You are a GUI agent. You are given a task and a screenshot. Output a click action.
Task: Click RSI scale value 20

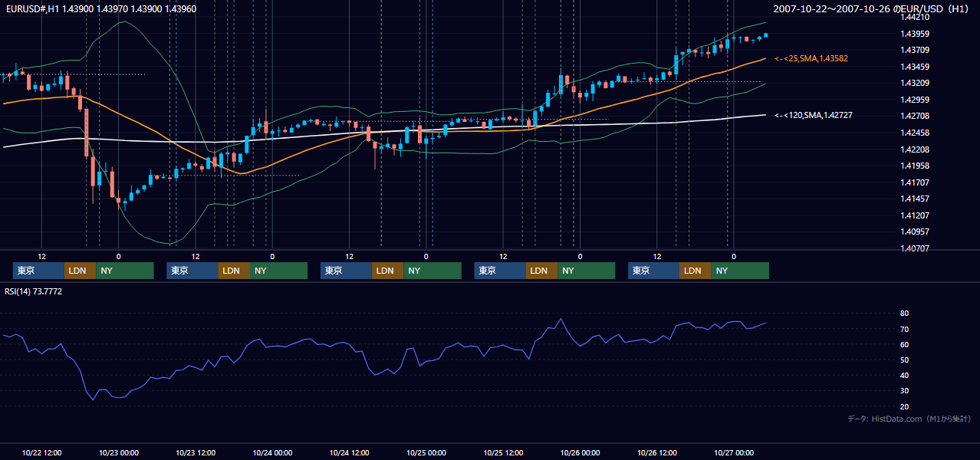[904, 406]
